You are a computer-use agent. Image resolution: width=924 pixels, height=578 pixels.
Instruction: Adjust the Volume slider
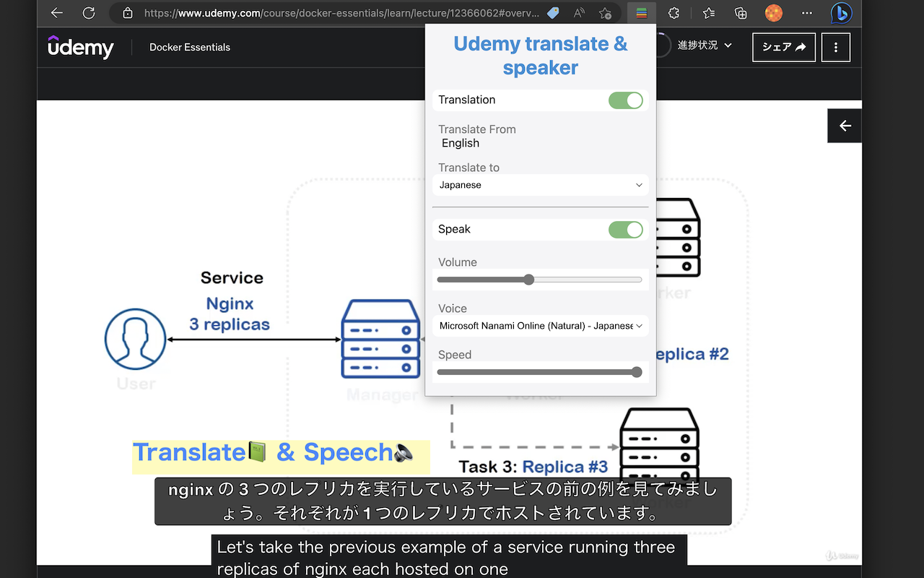(529, 279)
